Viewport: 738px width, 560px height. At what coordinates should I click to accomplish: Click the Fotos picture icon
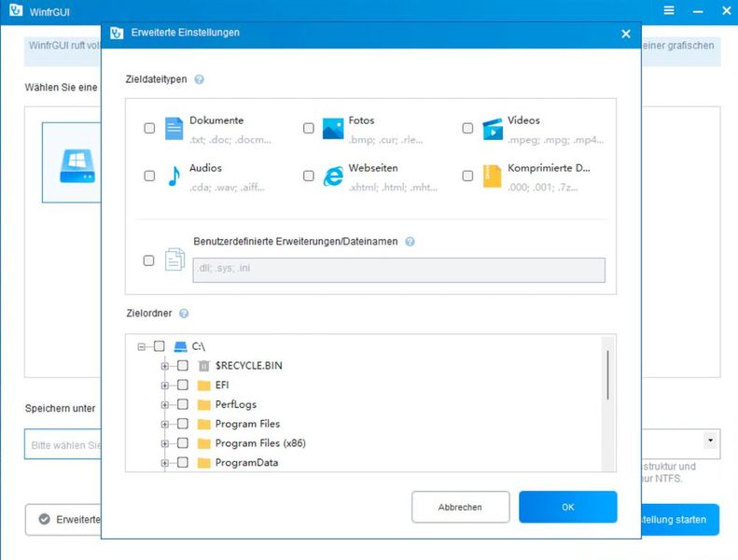[x=333, y=129]
